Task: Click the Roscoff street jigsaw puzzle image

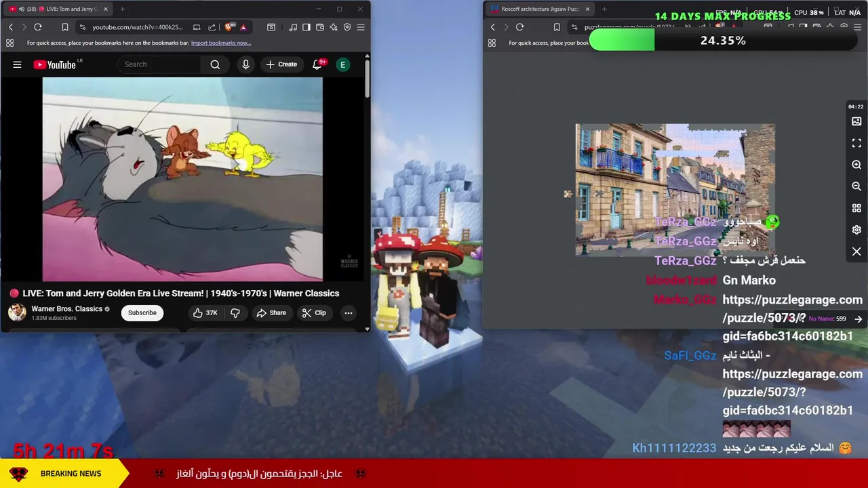Action: point(675,190)
